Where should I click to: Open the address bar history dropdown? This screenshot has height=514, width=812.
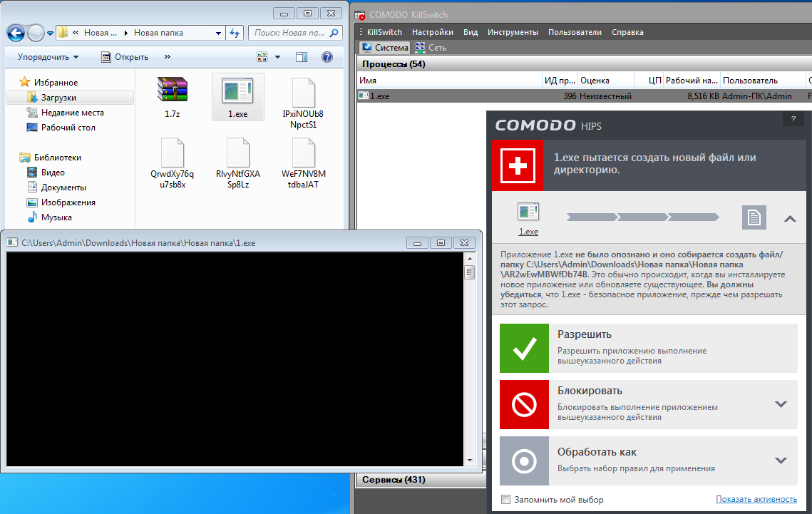218,33
